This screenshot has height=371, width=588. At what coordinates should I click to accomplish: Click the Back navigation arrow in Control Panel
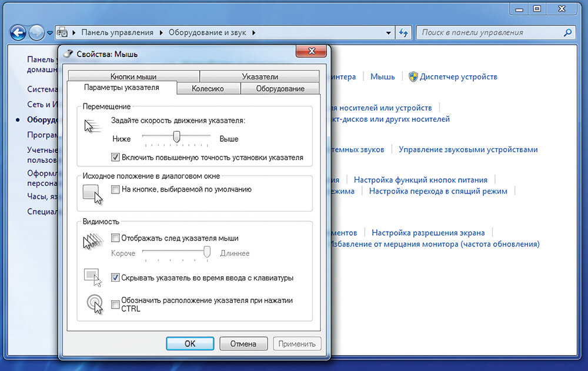click(18, 33)
